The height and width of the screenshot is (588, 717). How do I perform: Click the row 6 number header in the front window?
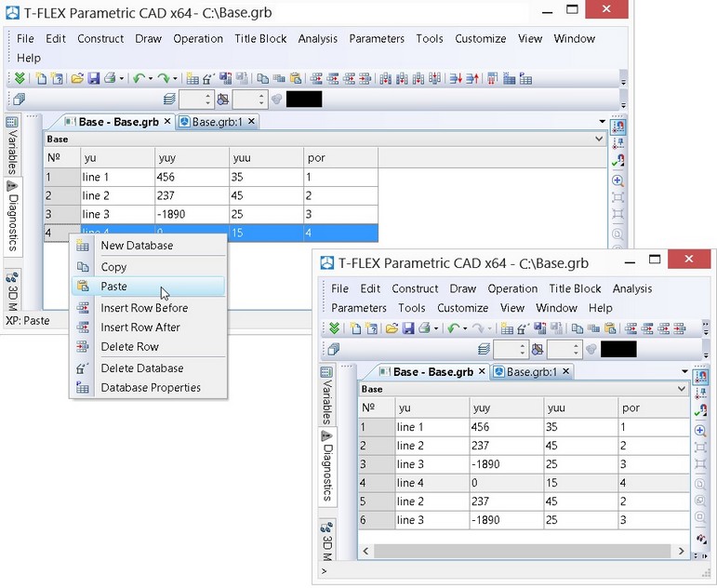coord(377,520)
